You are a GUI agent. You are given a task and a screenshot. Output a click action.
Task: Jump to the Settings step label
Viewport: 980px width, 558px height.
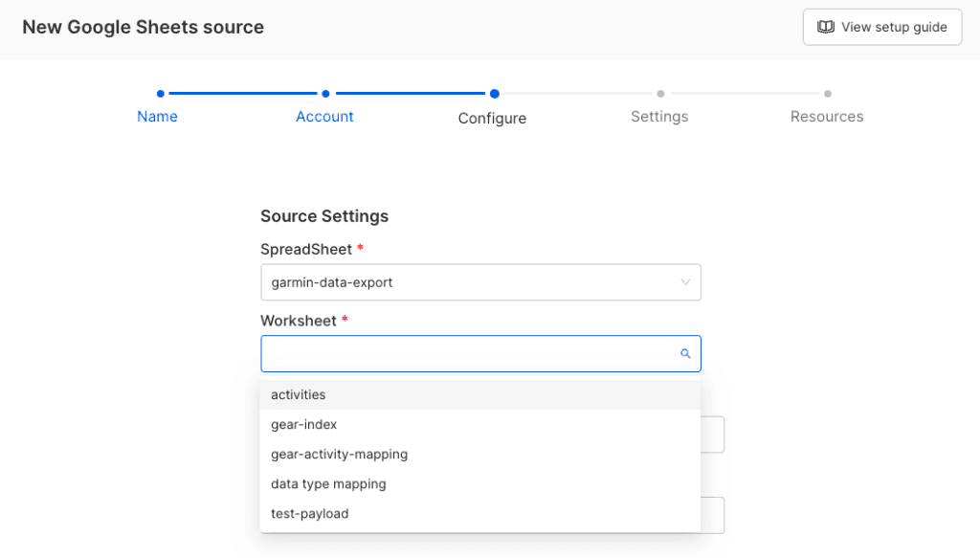point(659,117)
